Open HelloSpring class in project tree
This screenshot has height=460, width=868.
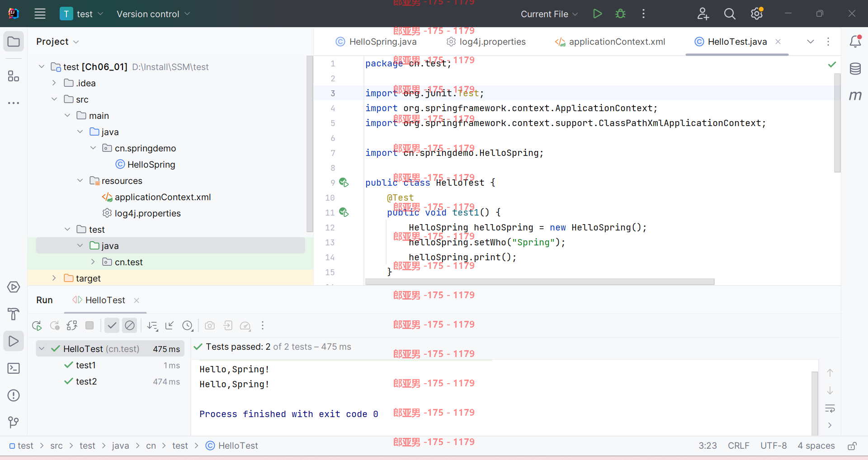[x=145, y=164]
